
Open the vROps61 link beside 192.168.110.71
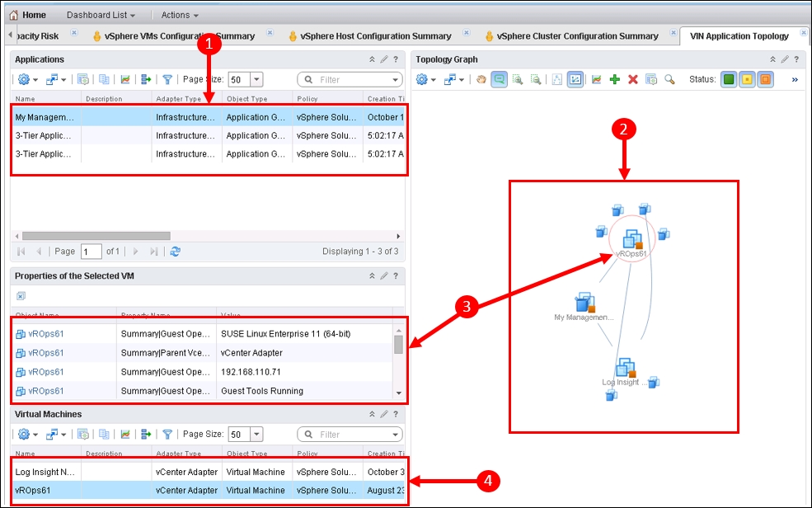point(45,372)
